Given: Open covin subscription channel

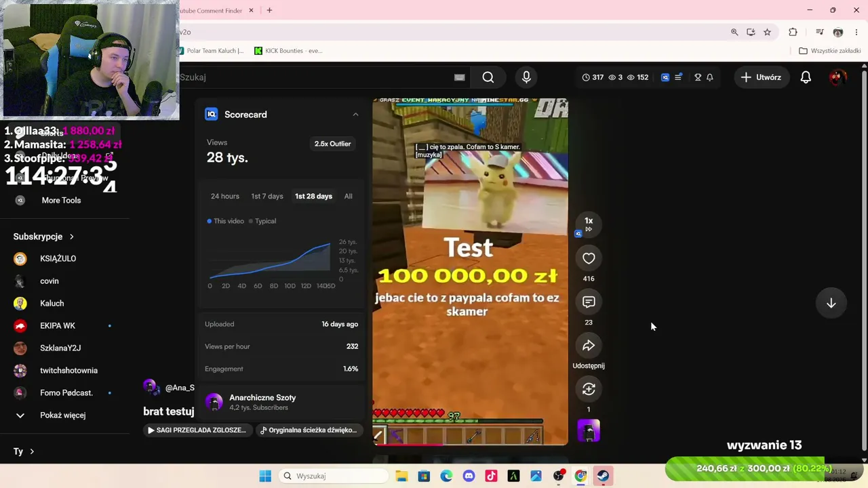Looking at the screenshot, I should (x=50, y=281).
